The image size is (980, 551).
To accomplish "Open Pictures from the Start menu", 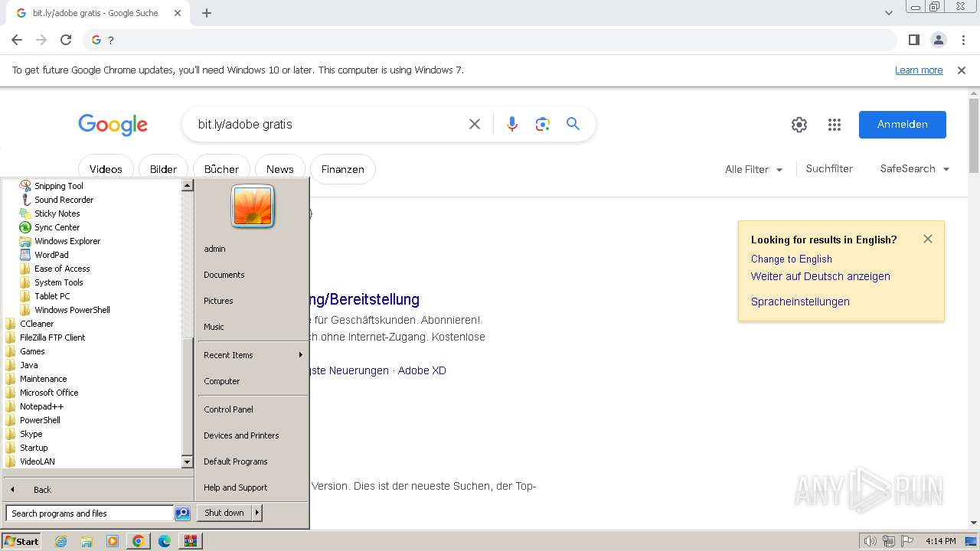I will [x=218, y=301].
